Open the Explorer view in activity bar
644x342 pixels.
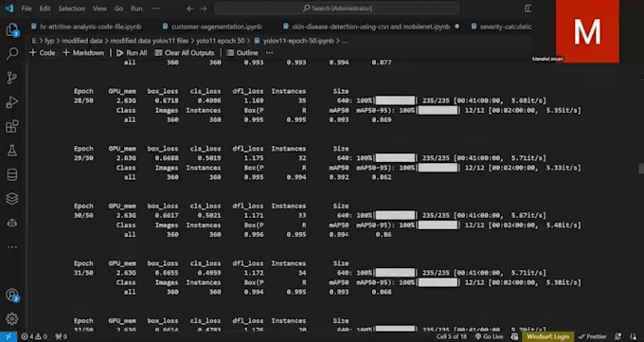[x=12, y=29]
